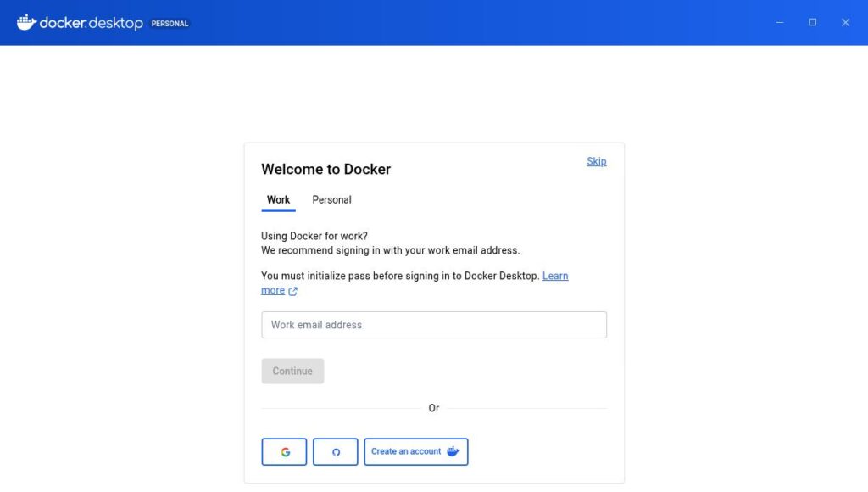Switch to the Work tab
Viewport: 868px width, 492px height.
[x=278, y=200]
